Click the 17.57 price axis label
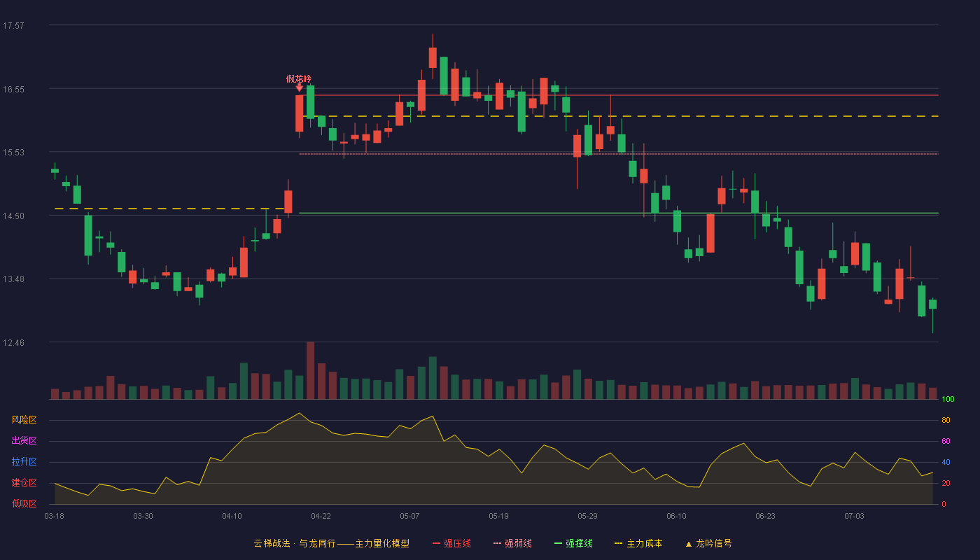 click(x=13, y=26)
